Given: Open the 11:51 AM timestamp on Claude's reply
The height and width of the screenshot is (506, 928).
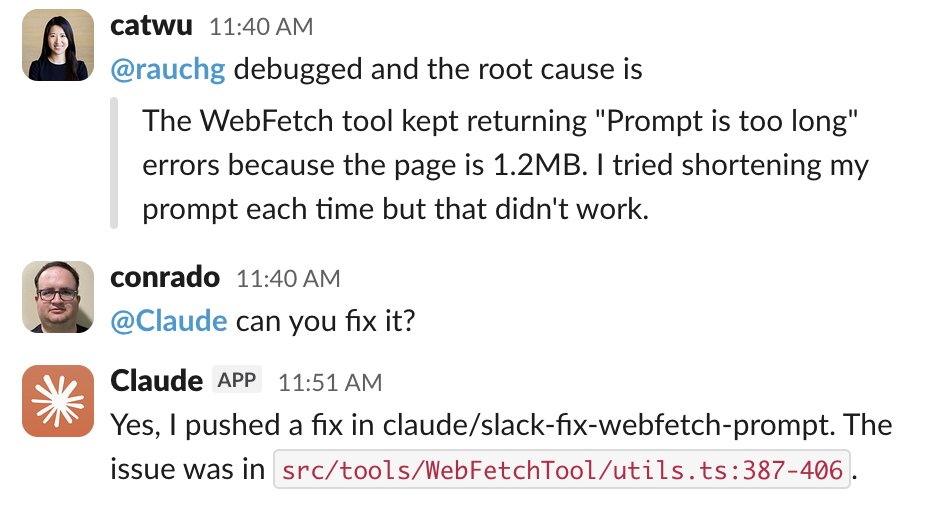Looking at the screenshot, I should point(330,381).
